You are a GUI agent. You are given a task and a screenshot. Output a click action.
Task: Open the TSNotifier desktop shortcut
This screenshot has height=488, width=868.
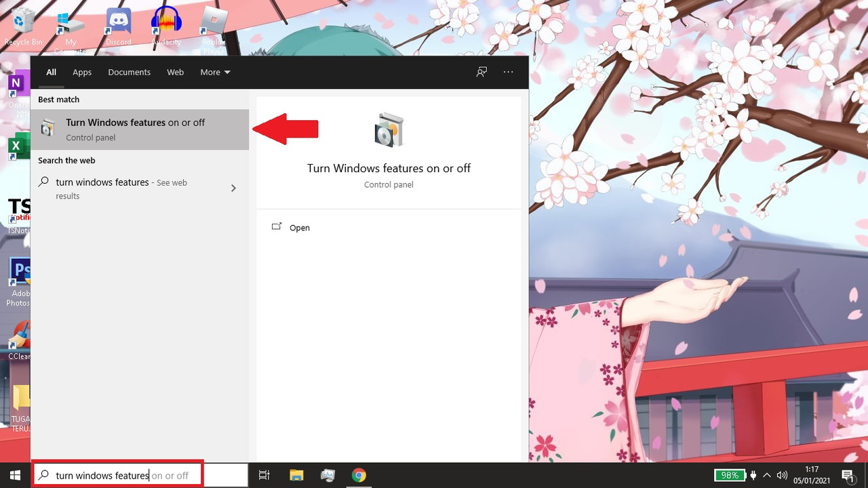click(x=18, y=215)
